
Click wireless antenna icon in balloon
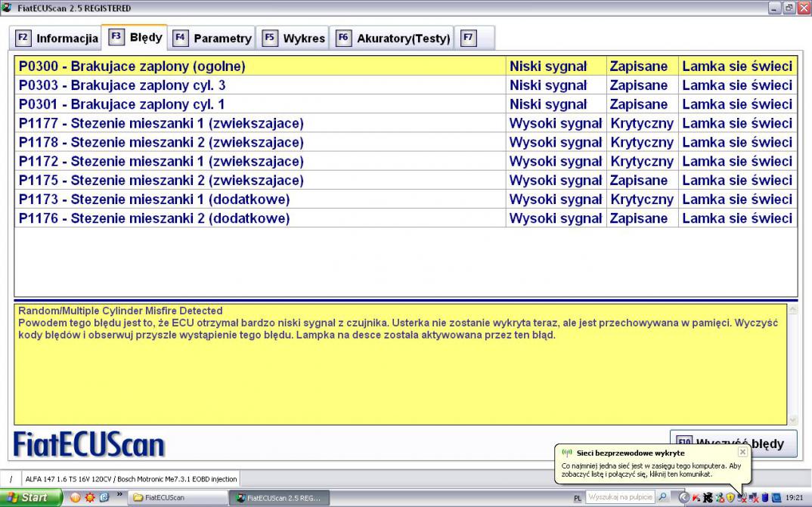tap(567, 453)
